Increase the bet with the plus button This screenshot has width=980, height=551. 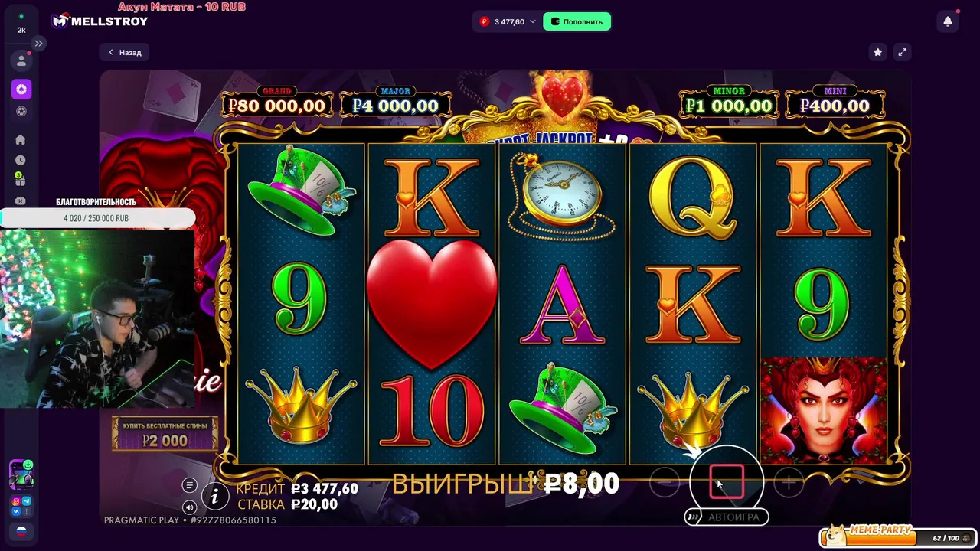coord(789,482)
